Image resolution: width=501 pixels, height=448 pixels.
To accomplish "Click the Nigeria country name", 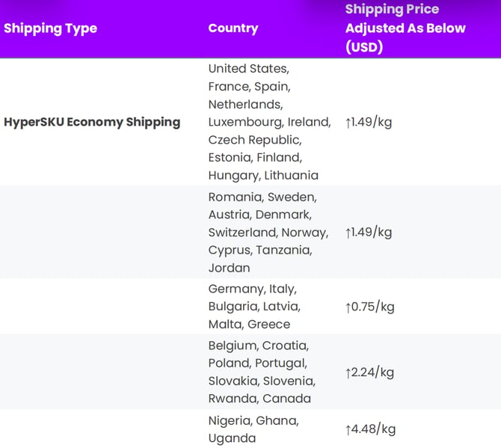I will (230, 420).
